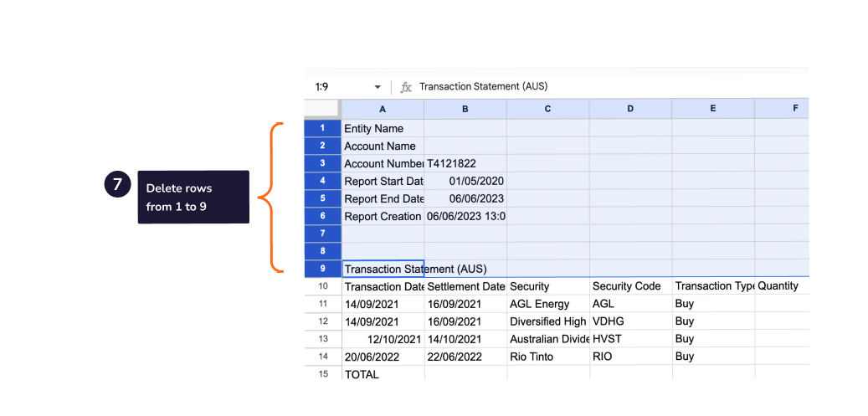
Task: Select row 10 header
Action: click(323, 285)
